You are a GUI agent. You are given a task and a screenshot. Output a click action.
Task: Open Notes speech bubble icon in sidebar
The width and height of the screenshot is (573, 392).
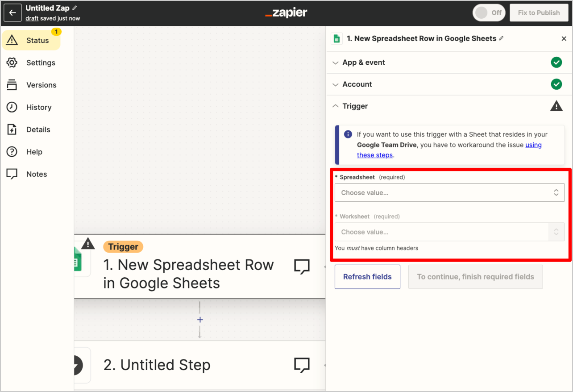point(12,174)
